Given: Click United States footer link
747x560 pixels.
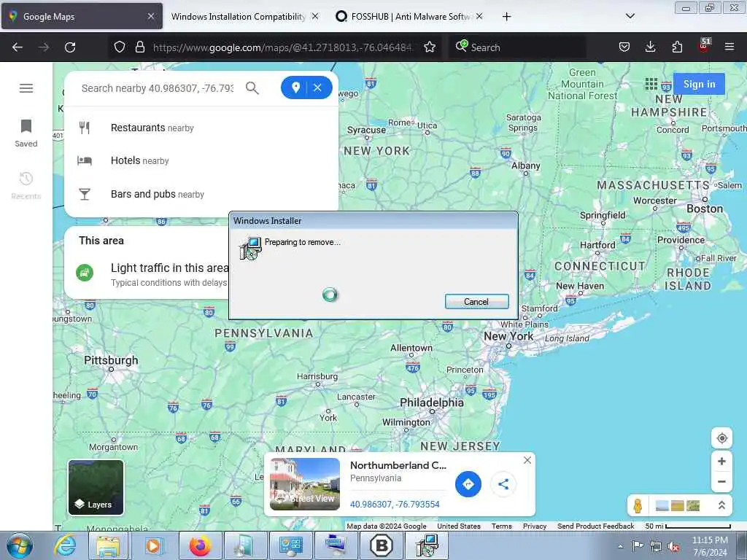Looking at the screenshot, I should (459, 526).
